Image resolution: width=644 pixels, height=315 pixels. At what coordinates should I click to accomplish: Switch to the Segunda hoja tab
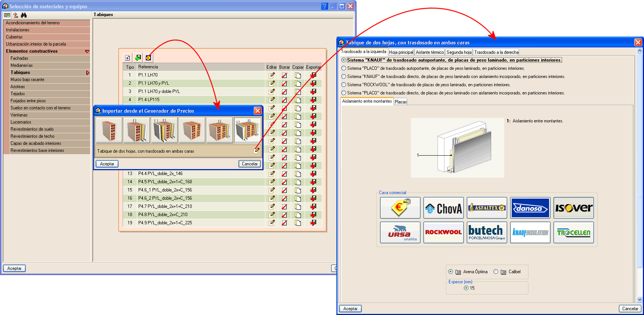click(x=459, y=52)
